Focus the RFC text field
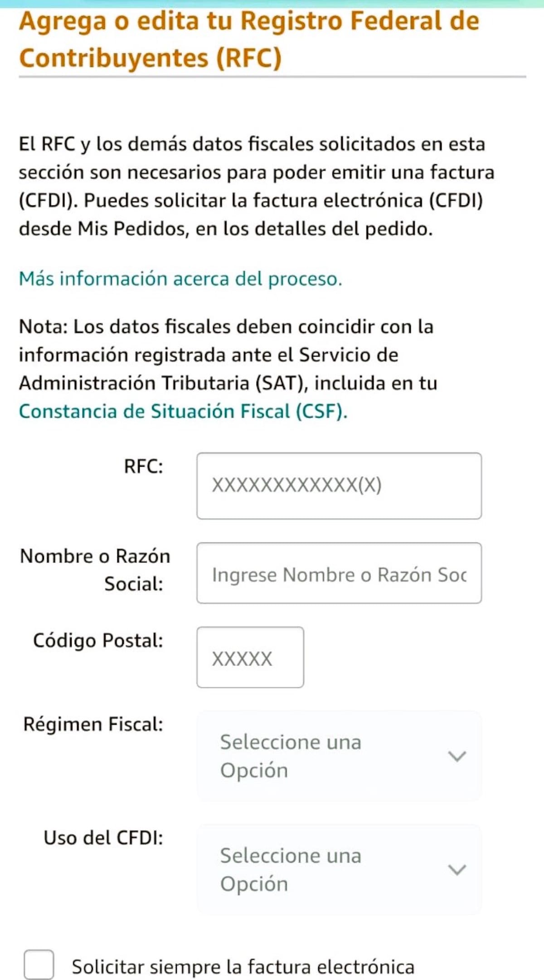This screenshot has width=544, height=980. coord(339,486)
